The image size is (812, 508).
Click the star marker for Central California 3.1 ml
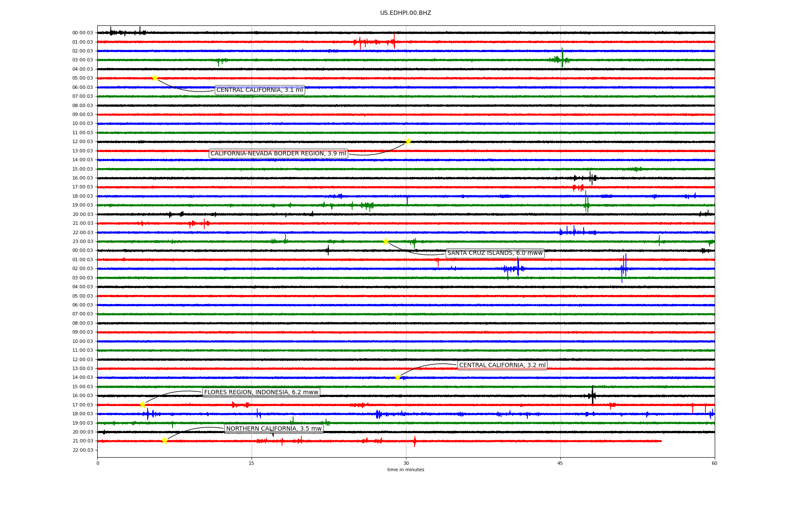(x=155, y=78)
